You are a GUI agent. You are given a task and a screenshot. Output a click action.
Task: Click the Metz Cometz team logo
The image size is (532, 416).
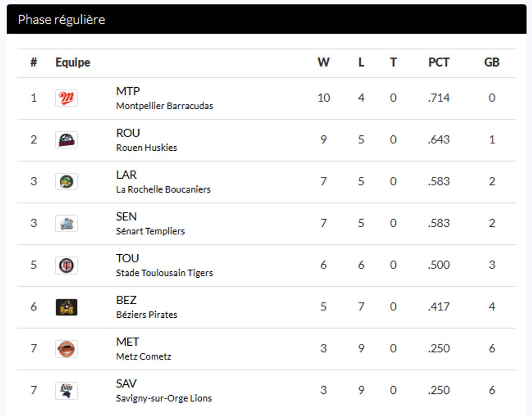(66, 349)
